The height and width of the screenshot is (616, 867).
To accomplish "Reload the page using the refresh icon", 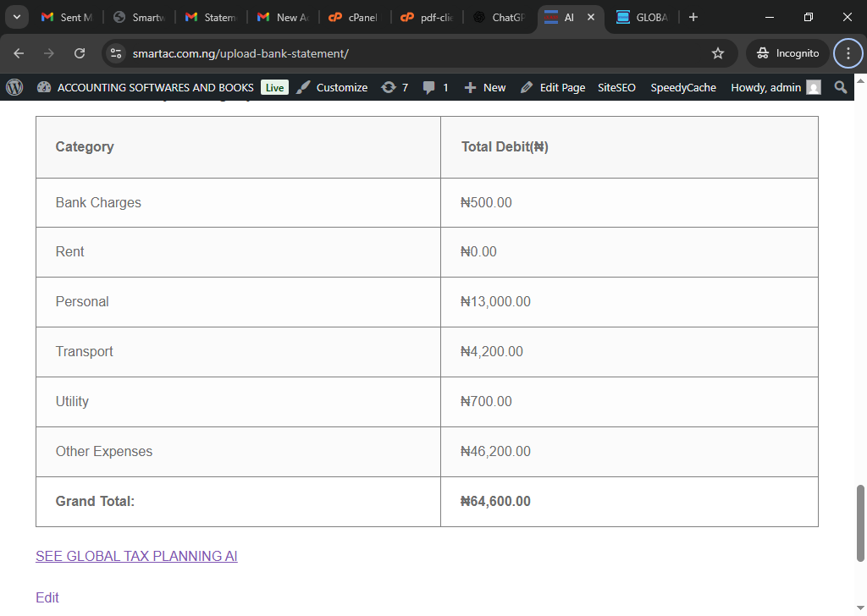I will point(80,53).
